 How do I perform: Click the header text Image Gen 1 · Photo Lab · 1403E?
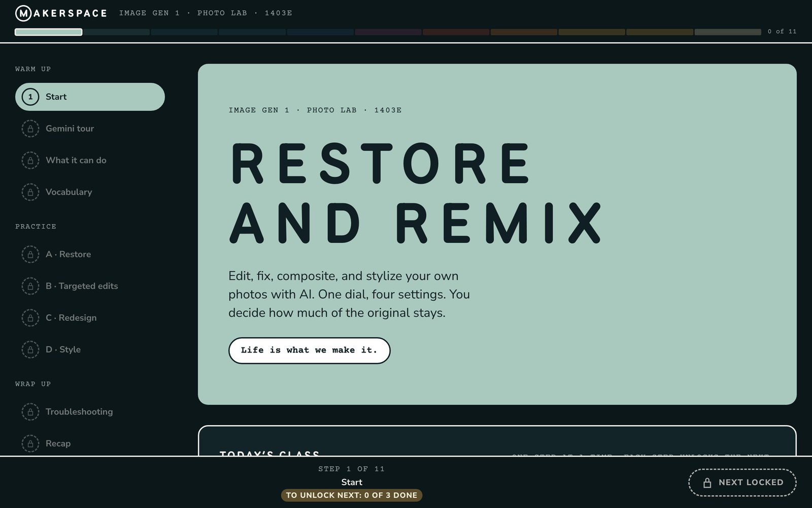[x=206, y=13]
